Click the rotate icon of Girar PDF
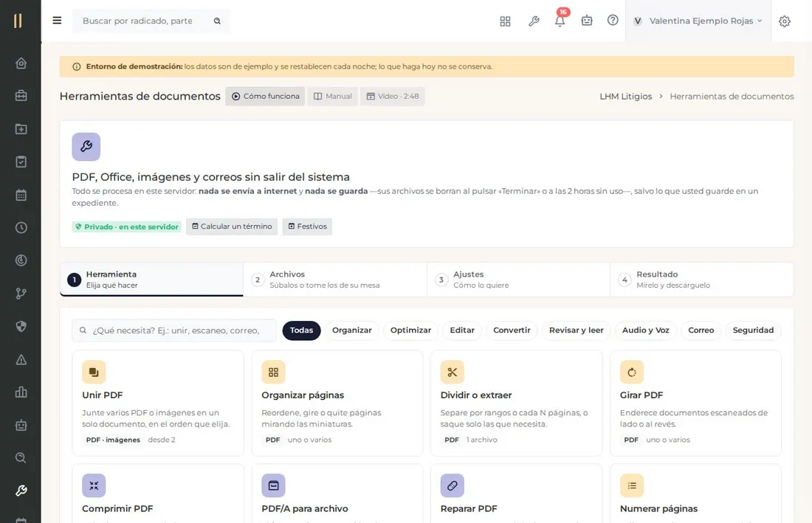This screenshot has width=812, height=523. 632,372
